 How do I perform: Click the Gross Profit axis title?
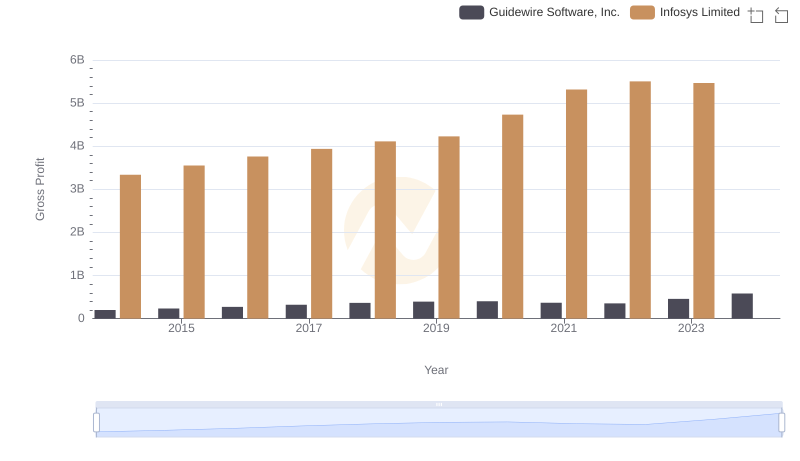[40, 189]
